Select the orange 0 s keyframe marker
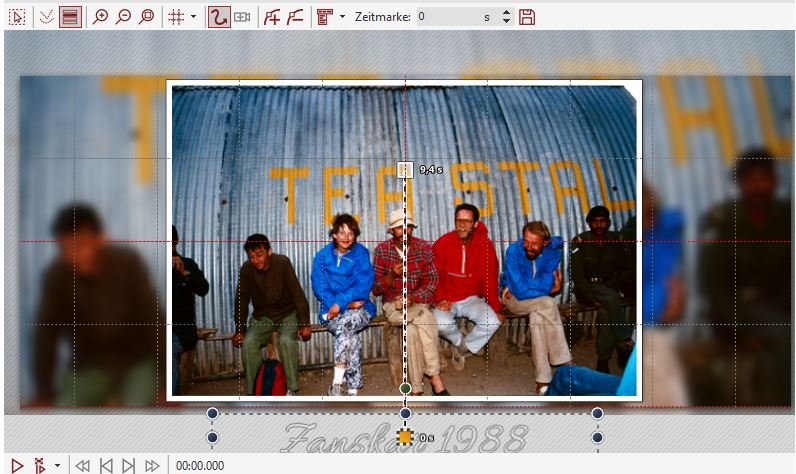Screen dimensions: 796x474 (x=405, y=437)
